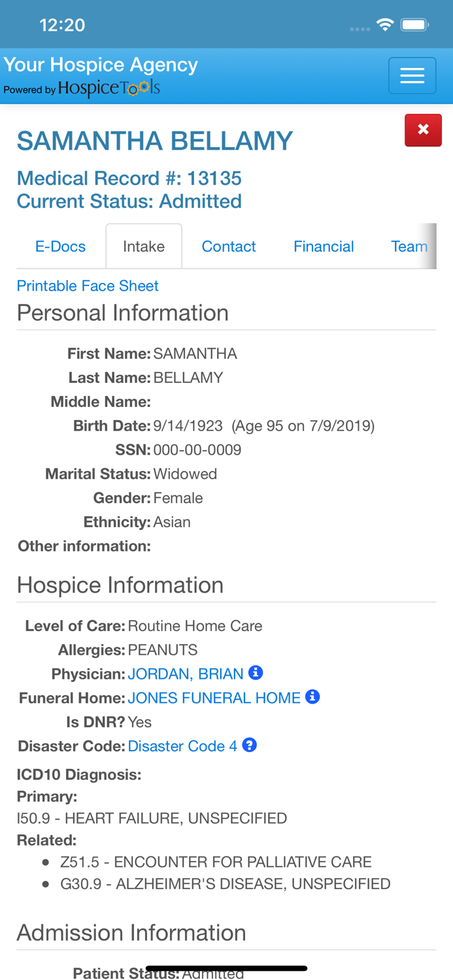Tap the patient name SAMANTHA BELLAMY heading
The image size is (453, 980).
tap(155, 141)
